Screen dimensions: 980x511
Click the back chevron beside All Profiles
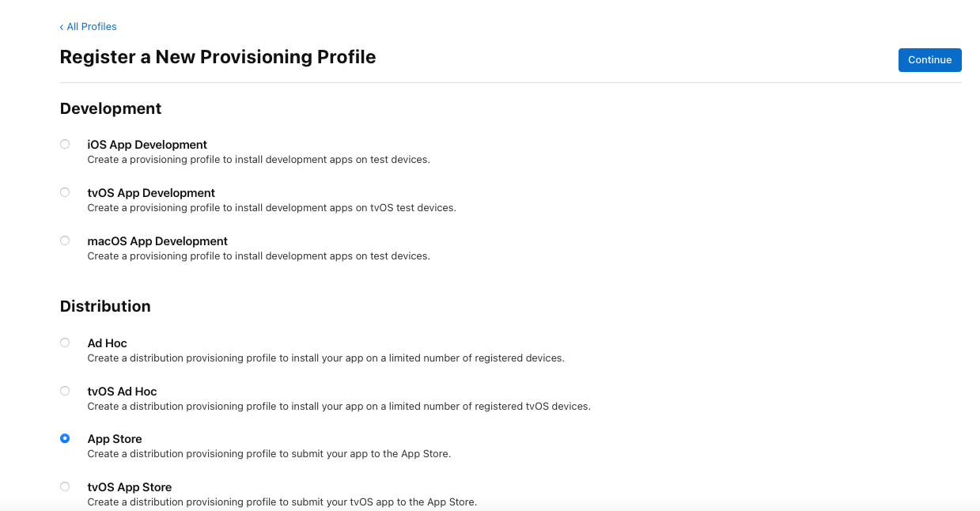click(62, 27)
